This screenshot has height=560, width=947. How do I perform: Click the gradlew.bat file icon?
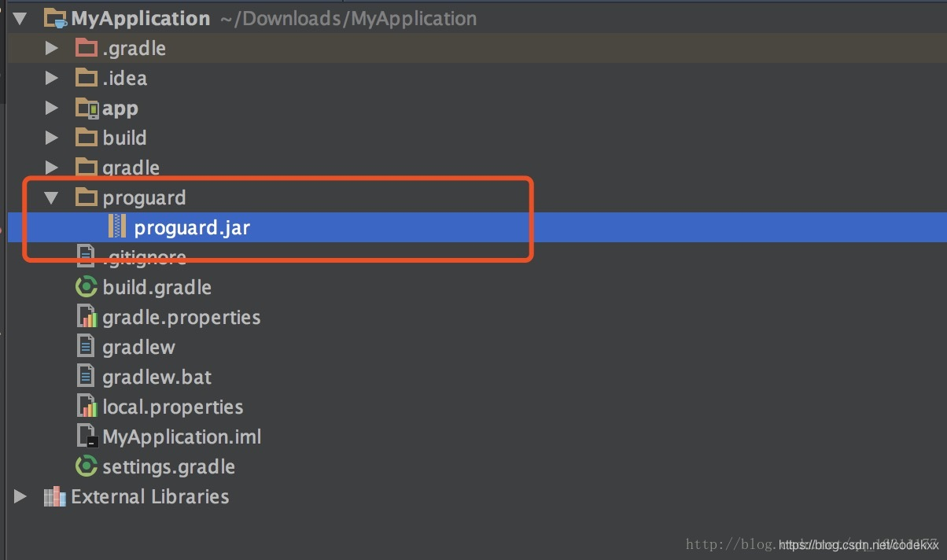click(x=86, y=377)
